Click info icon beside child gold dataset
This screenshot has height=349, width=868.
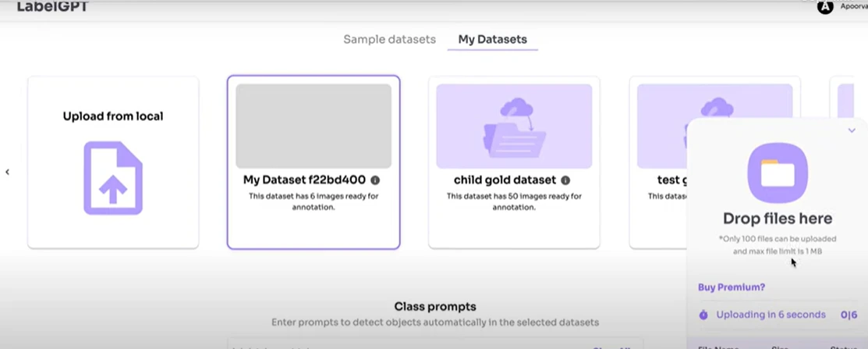pyautogui.click(x=565, y=180)
